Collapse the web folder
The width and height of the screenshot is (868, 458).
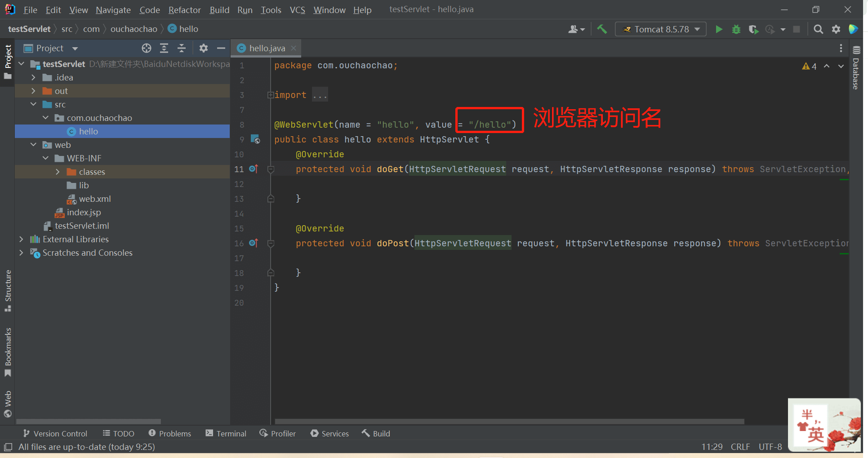tap(33, 145)
